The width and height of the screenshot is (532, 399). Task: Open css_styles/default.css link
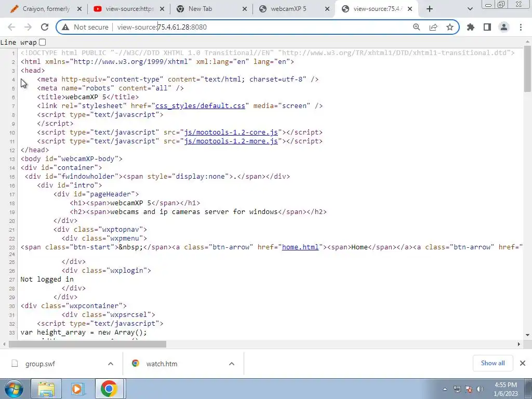200,106
